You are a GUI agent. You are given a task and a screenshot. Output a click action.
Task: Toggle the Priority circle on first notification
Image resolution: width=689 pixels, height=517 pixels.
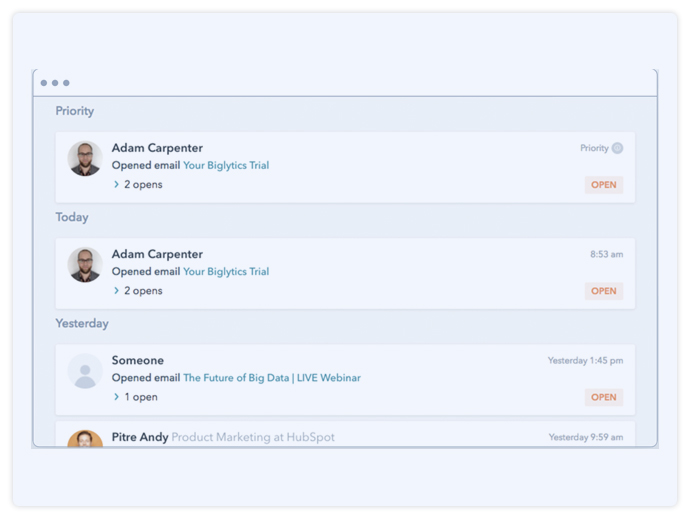tap(617, 148)
